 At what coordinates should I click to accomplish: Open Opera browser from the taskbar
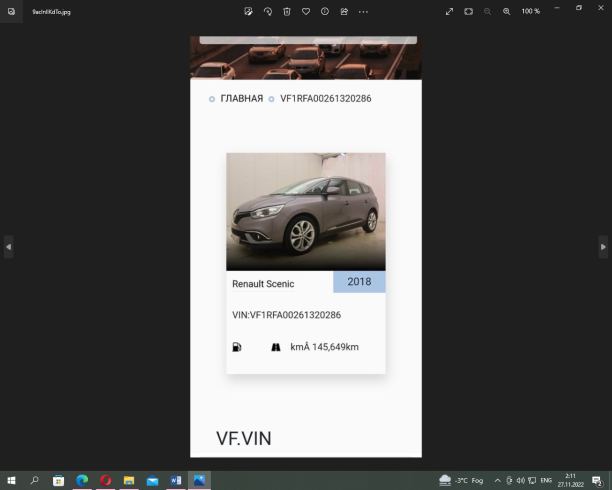pos(105,480)
